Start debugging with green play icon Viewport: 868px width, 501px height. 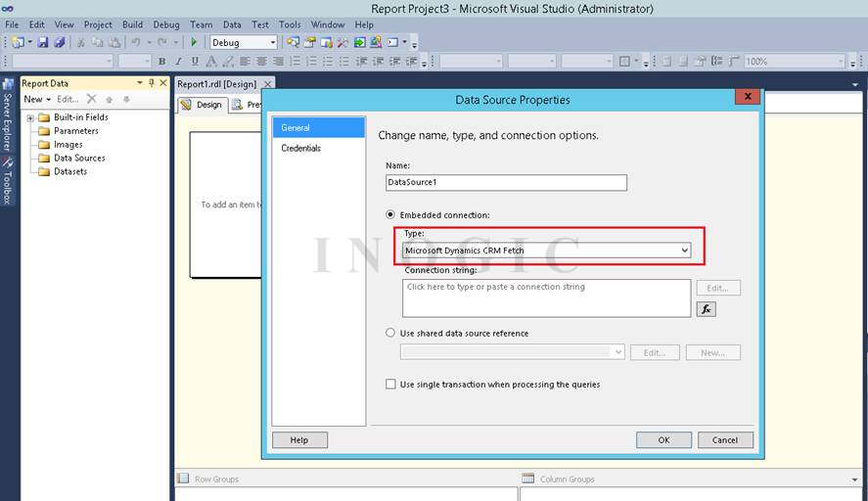point(194,42)
